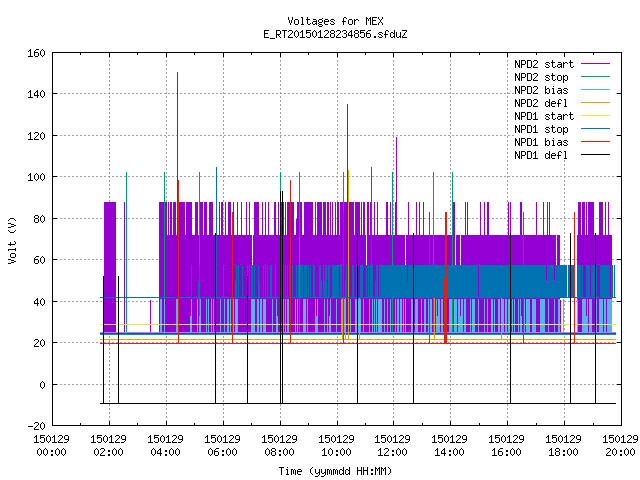
Task: Click the y-axis value 60
Action: (x=39, y=260)
